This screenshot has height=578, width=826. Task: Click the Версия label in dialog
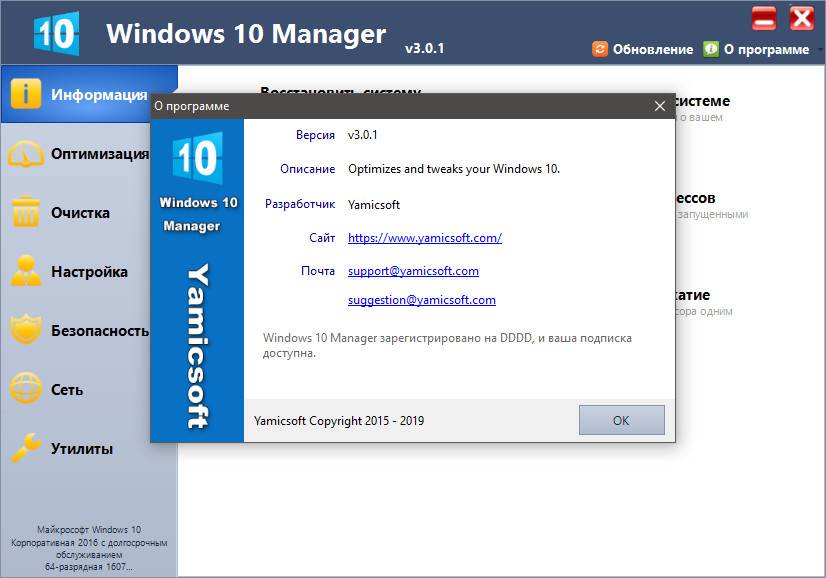[x=315, y=135]
